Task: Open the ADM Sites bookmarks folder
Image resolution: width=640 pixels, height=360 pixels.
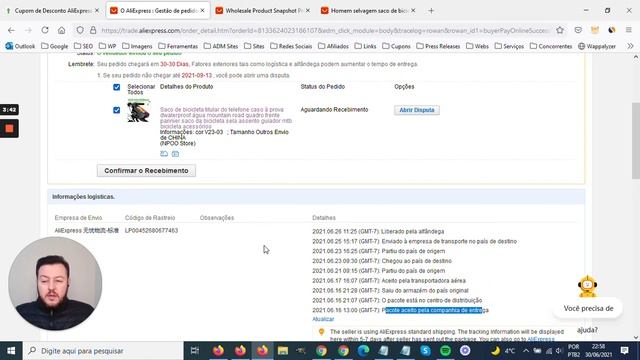Action: pyautogui.click(x=221, y=46)
